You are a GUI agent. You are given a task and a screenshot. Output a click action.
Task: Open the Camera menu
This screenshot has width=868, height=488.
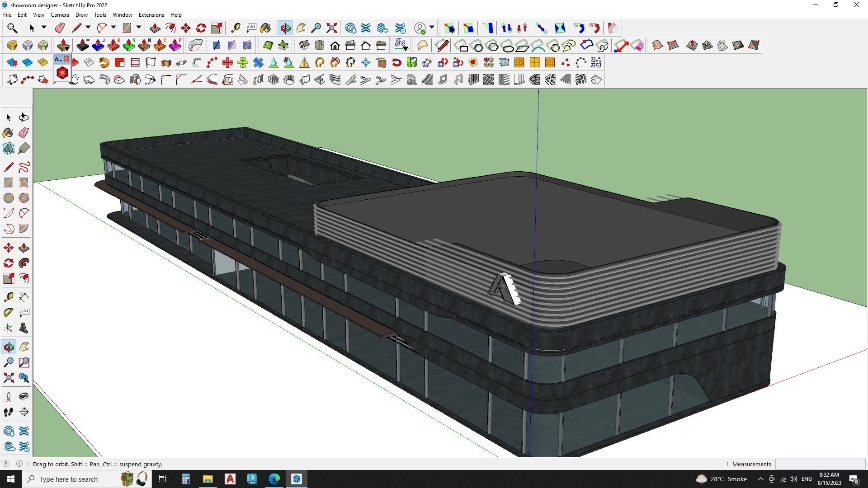point(60,15)
